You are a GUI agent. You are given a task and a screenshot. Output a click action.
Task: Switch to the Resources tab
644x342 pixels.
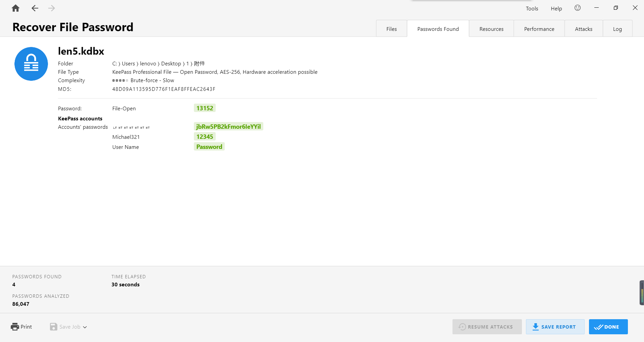point(491,29)
